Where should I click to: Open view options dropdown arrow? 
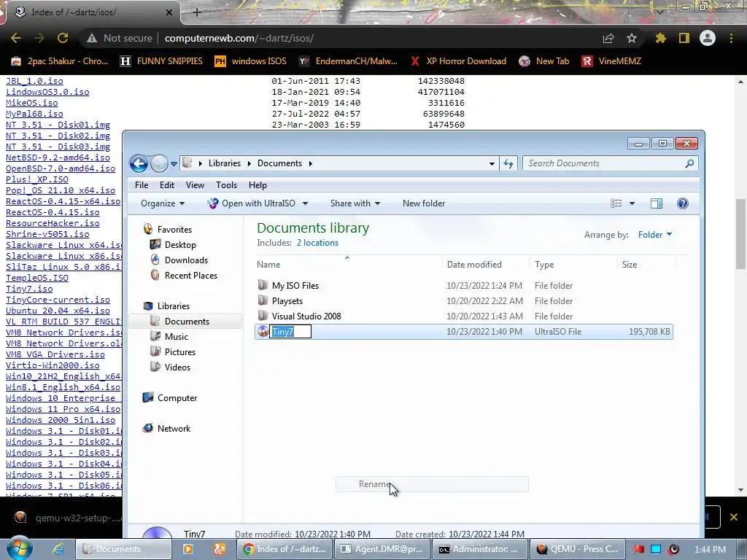coord(632,203)
